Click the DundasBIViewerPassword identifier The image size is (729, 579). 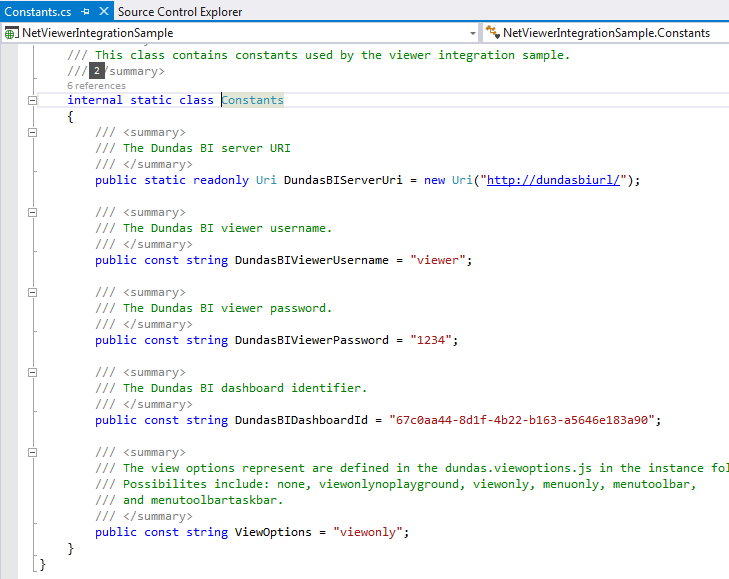coord(311,340)
